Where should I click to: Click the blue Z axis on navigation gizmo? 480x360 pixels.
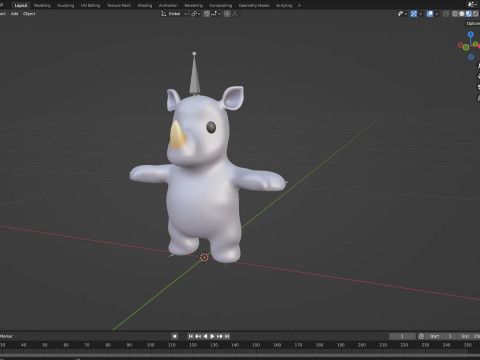[x=471, y=34]
